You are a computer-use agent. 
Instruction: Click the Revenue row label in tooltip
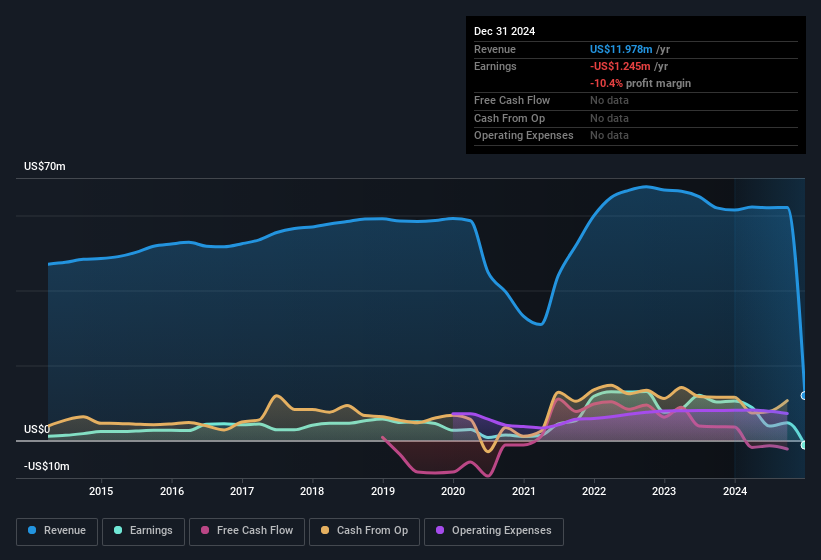[x=495, y=49]
